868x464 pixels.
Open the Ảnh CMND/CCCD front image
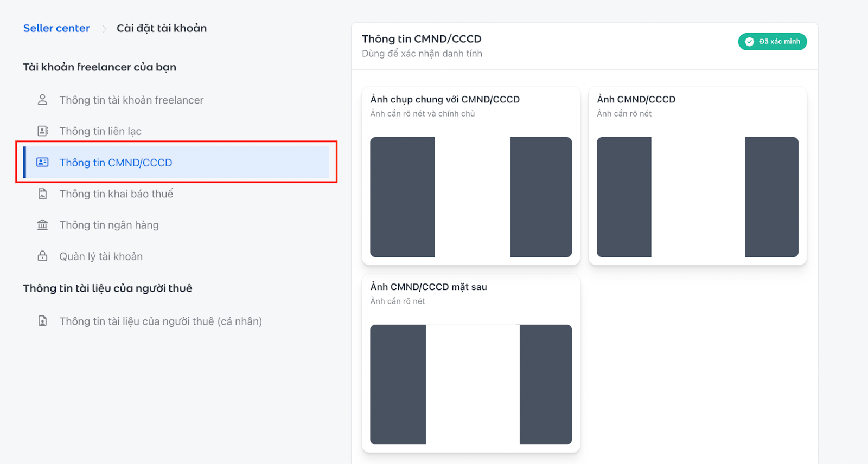click(x=698, y=197)
